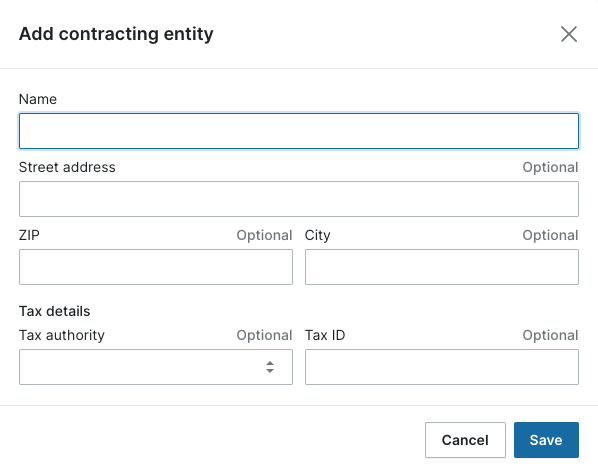This screenshot has width=598, height=473.
Task: Click the Add contracting entity title
Action: [116, 34]
